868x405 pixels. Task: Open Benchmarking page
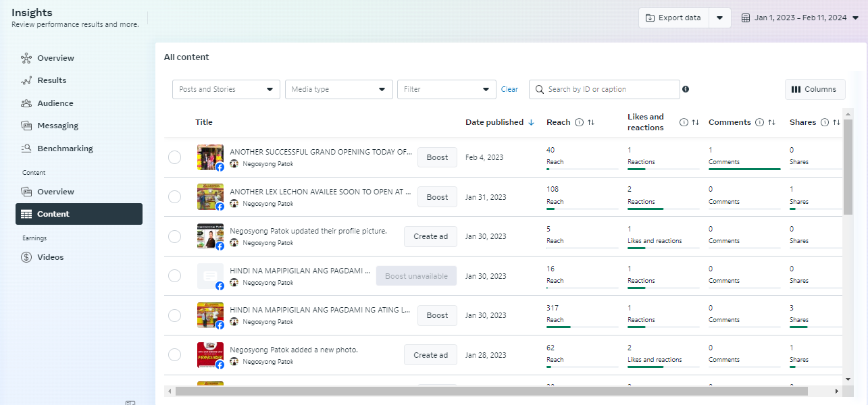[65, 148]
